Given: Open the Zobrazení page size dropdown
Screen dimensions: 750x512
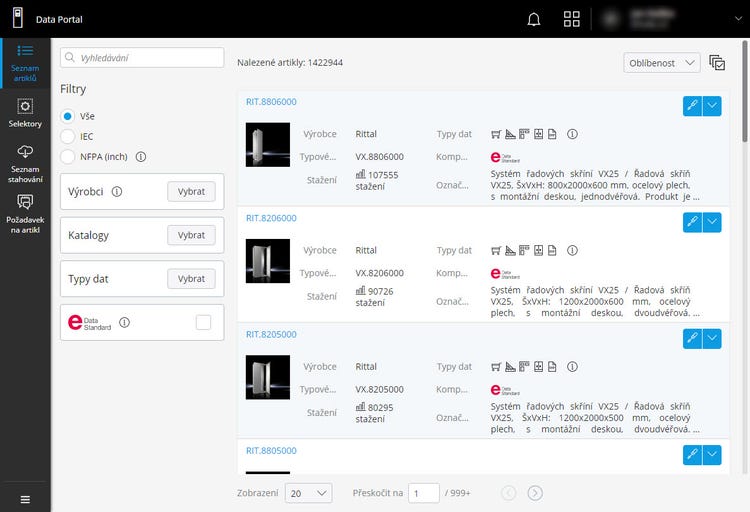Looking at the screenshot, I should click(x=309, y=493).
